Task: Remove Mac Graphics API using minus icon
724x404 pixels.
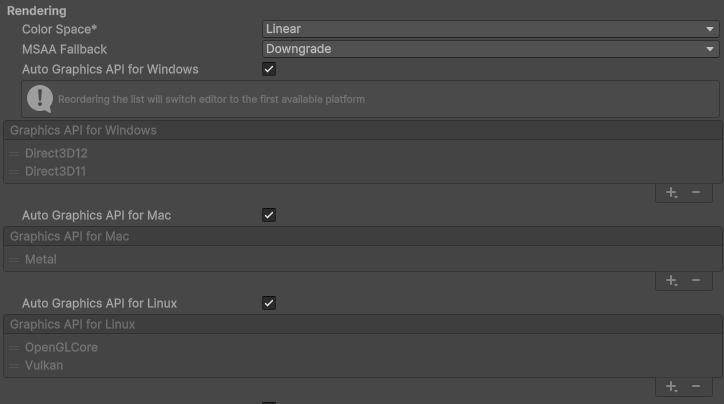Action: 696,280
